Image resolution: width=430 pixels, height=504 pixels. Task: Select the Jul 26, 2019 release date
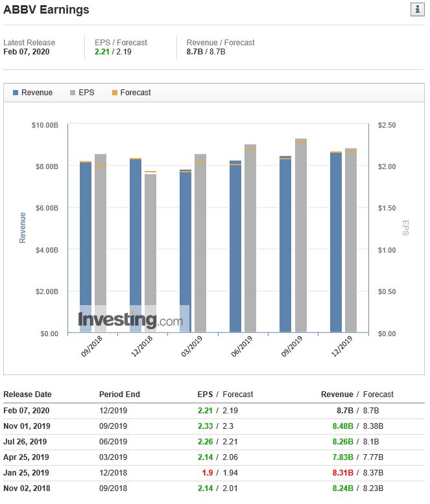pos(25,442)
